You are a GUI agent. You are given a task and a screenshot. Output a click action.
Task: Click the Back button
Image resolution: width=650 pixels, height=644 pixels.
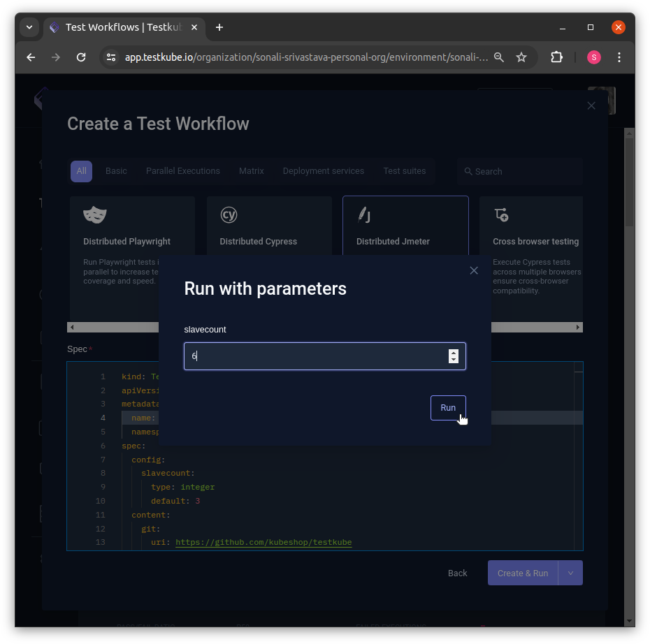[457, 573]
